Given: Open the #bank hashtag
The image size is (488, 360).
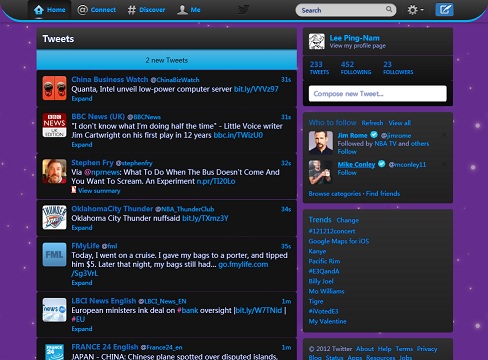Looking at the screenshot, I should [188, 310].
